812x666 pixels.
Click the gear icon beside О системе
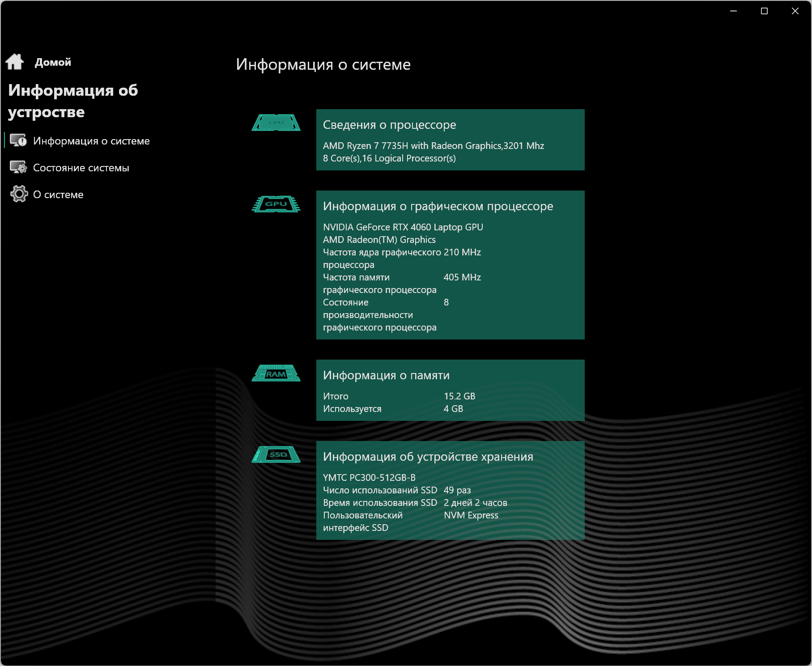tap(19, 194)
